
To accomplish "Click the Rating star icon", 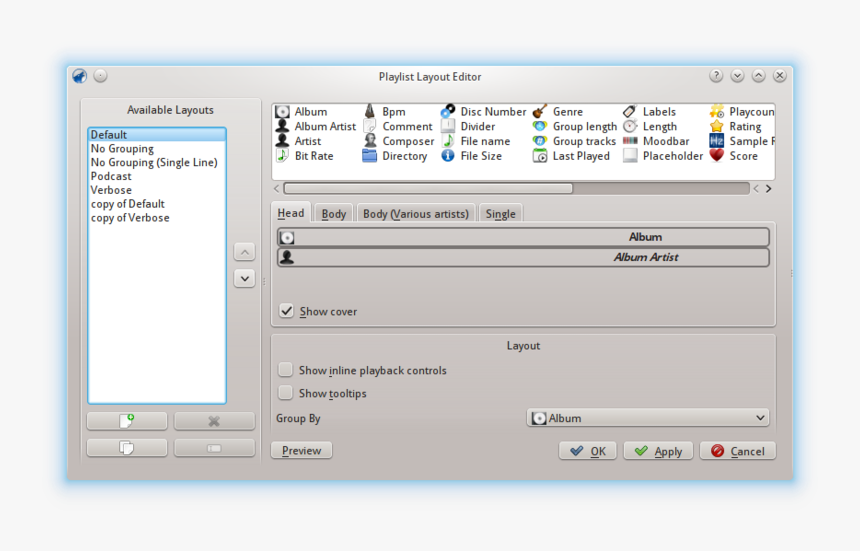I will tap(717, 127).
